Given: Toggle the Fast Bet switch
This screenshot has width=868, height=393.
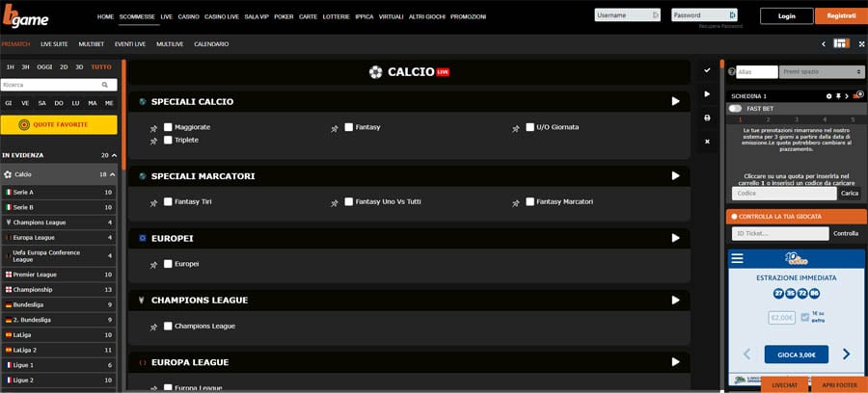Looking at the screenshot, I should pos(735,108).
